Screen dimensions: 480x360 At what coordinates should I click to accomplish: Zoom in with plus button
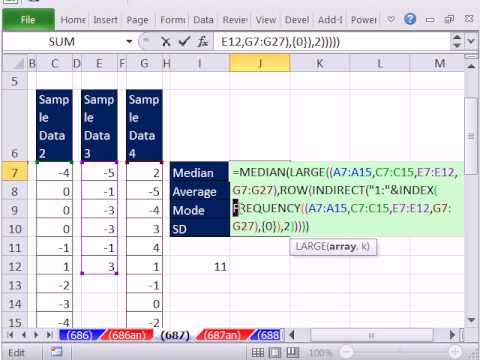pos(455,352)
